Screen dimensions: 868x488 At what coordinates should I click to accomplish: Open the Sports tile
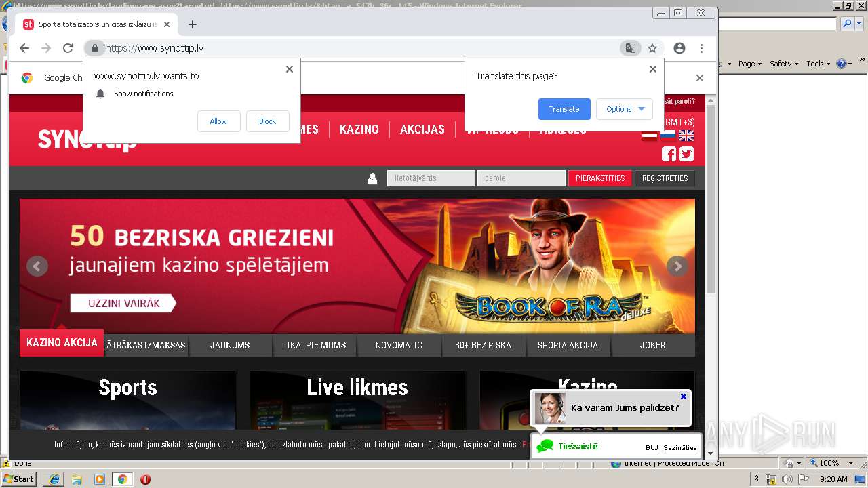click(x=127, y=400)
